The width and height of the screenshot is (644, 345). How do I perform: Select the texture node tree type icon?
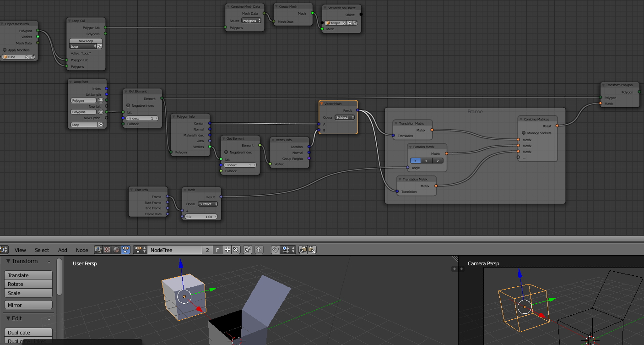click(x=107, y=250)
